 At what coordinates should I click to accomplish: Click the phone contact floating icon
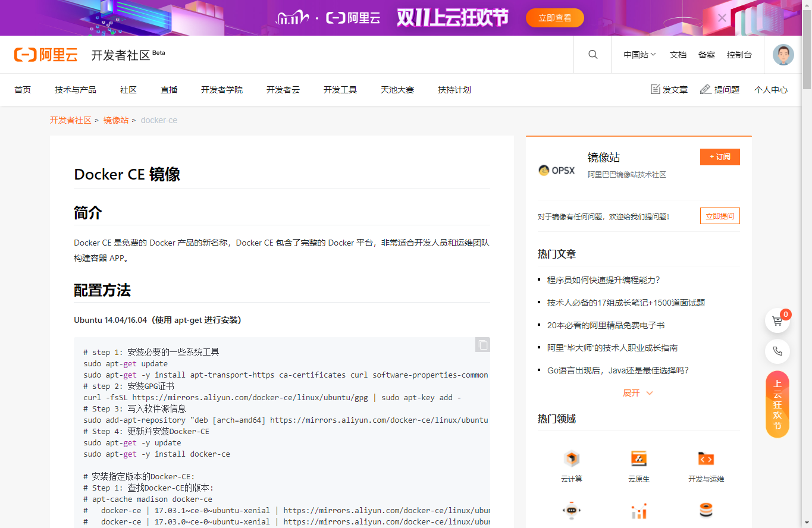[x=777, y=351]
